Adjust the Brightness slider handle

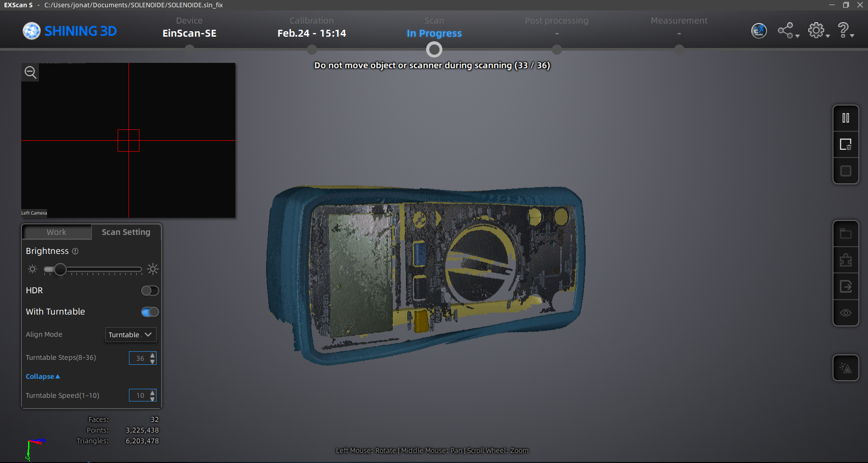[x=60, y=270]
